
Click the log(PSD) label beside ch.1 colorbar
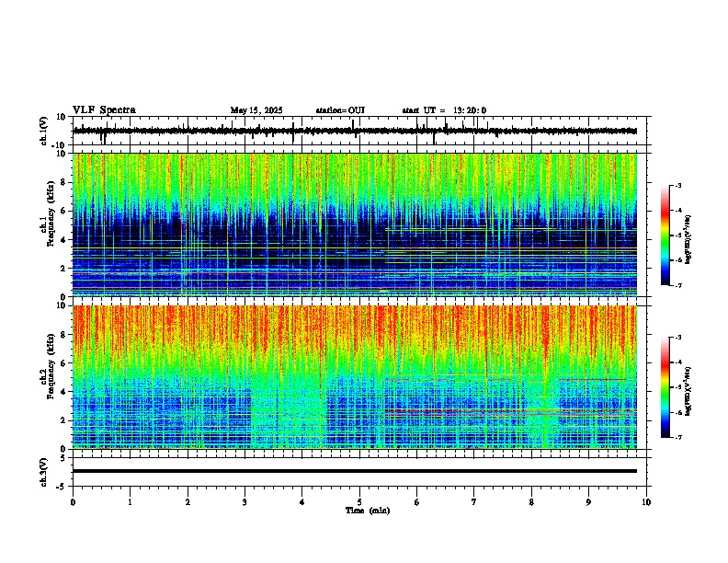(688, 240)
